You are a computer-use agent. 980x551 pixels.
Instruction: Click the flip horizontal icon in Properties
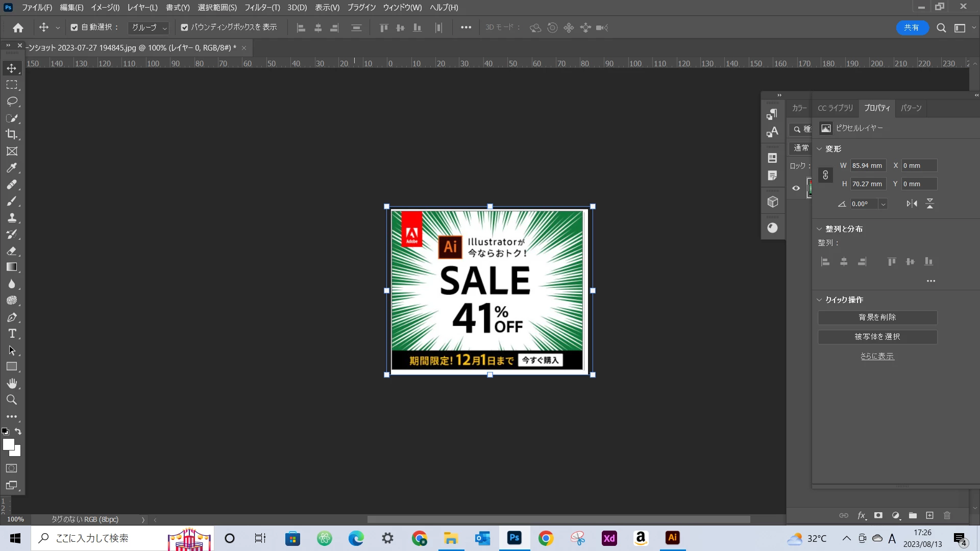click(x=912, y=204)
